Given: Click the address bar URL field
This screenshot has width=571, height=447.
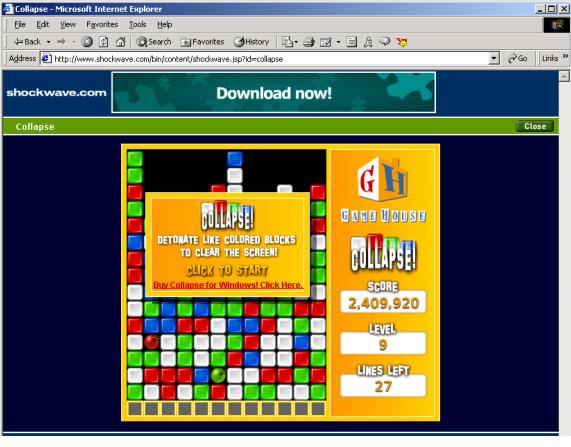Looking at the screenshot, I should tap(265, 59).
